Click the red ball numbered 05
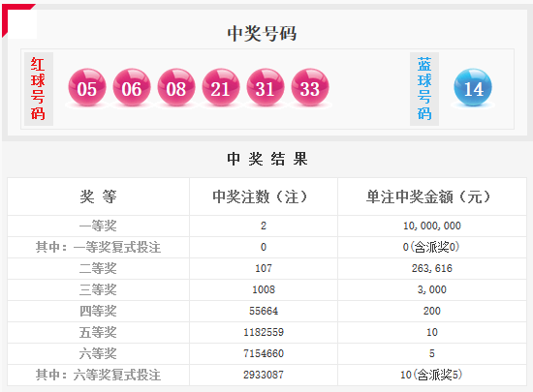The height and width of the screenshot is (392, 533). coord(87,87)
